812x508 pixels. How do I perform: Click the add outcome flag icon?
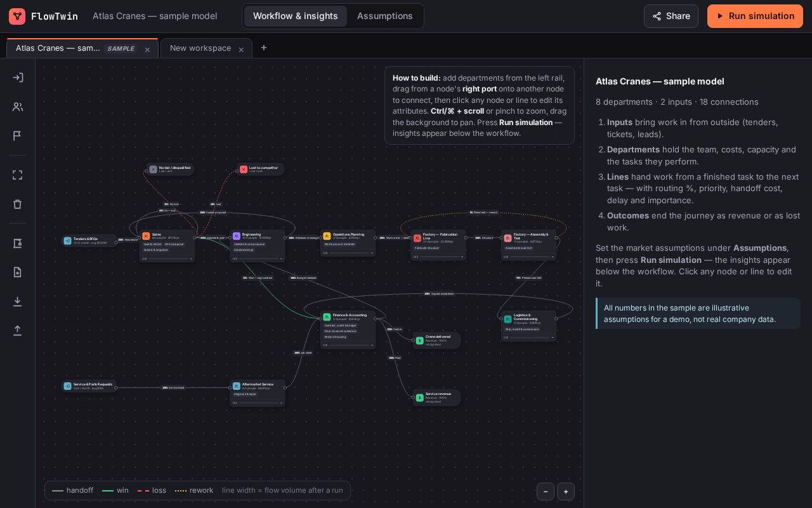(x=18, y=136)
